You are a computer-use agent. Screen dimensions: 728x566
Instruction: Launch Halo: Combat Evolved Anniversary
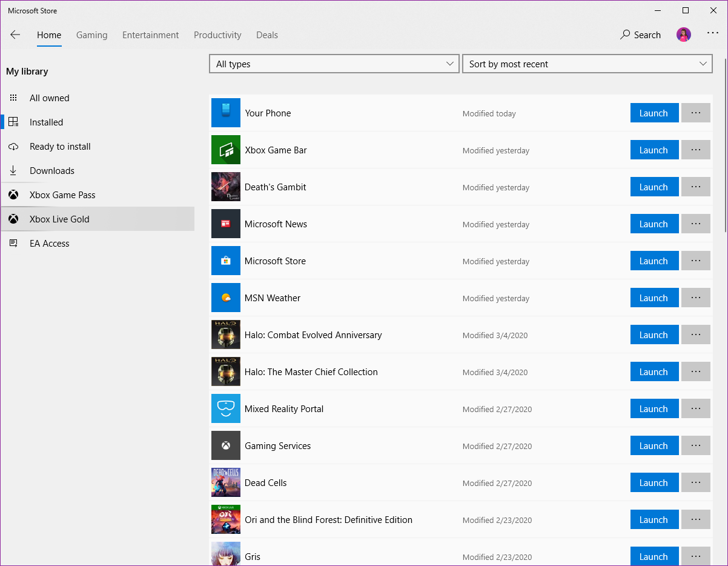(x=654, y=335)
